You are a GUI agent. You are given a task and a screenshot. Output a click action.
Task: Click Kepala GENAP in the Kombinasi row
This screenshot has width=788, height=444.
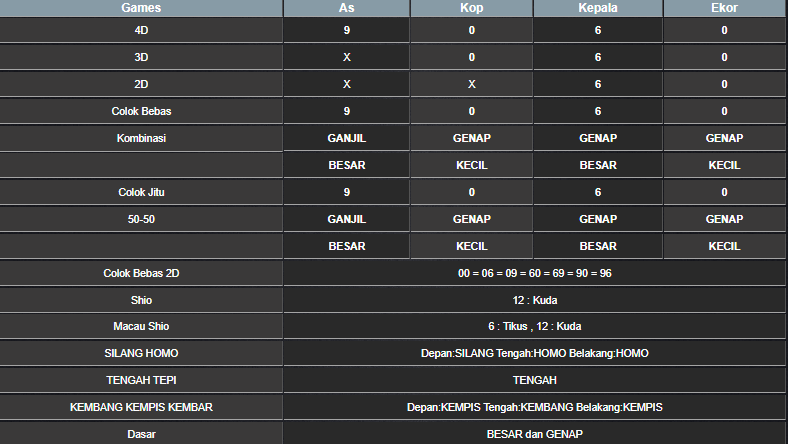tap(598, 138)
